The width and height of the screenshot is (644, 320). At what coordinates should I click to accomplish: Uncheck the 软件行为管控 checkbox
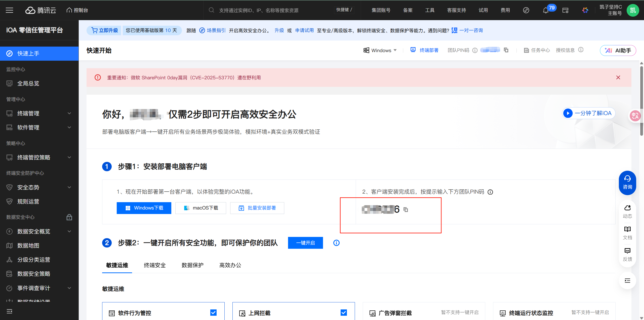tap(213, 312)
